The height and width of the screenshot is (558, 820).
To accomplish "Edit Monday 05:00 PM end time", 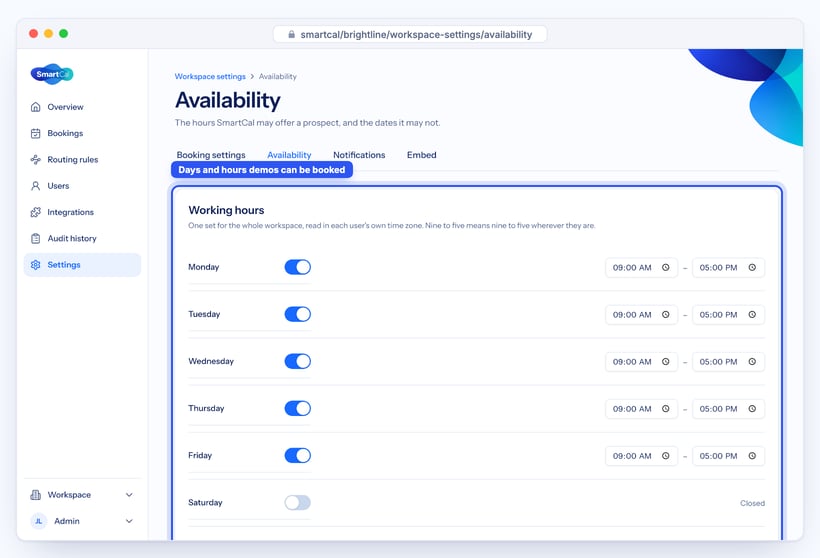I will [x=728, y=267].
